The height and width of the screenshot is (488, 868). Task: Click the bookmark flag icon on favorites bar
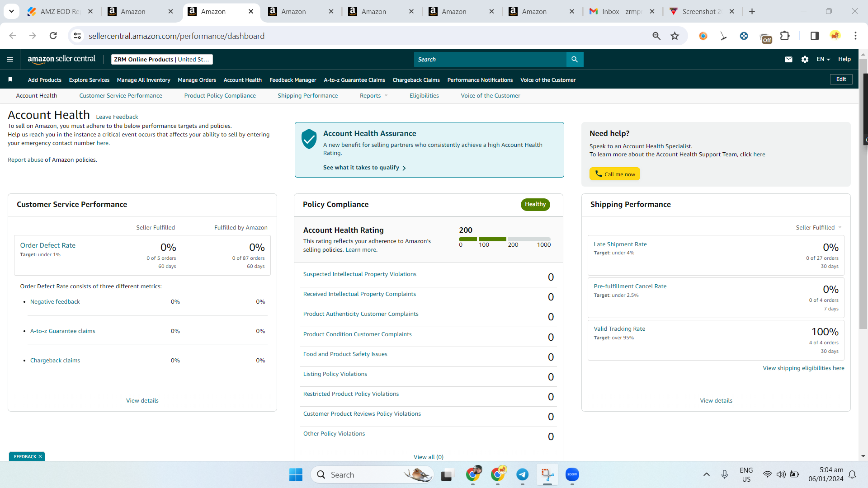pos(10,80)
